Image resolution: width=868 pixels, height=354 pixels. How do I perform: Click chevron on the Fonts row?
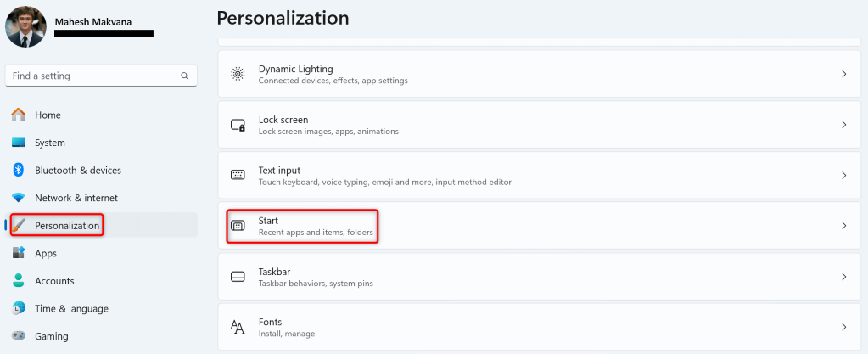[843, 327]
